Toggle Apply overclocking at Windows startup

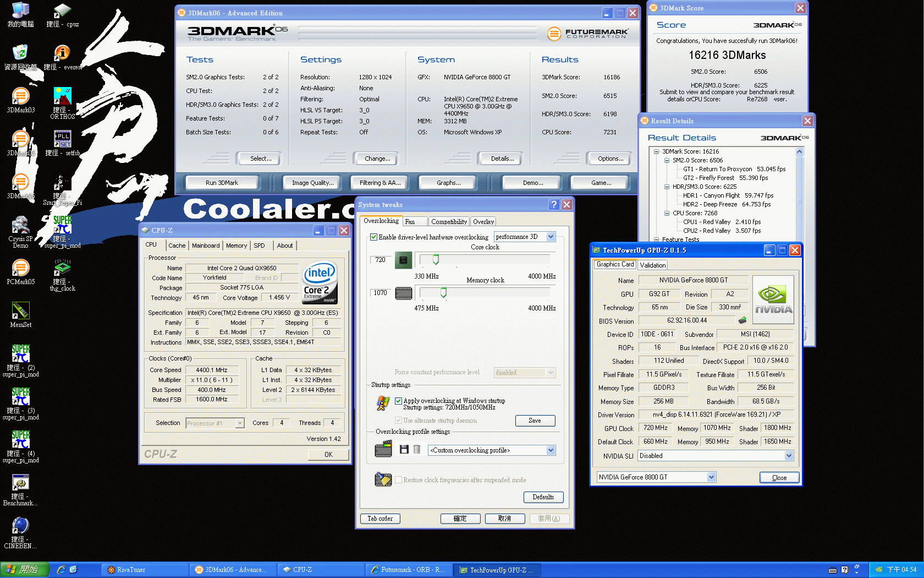[399, 401]
